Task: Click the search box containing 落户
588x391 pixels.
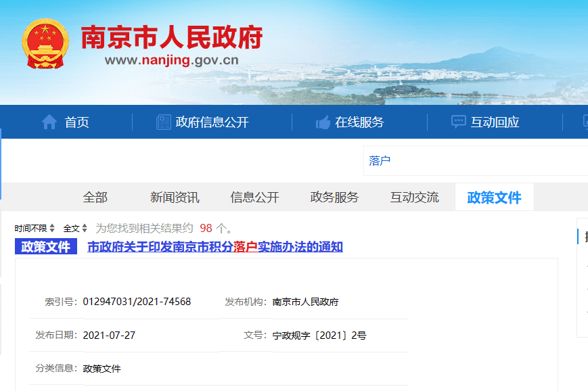Action: (476, 161)
